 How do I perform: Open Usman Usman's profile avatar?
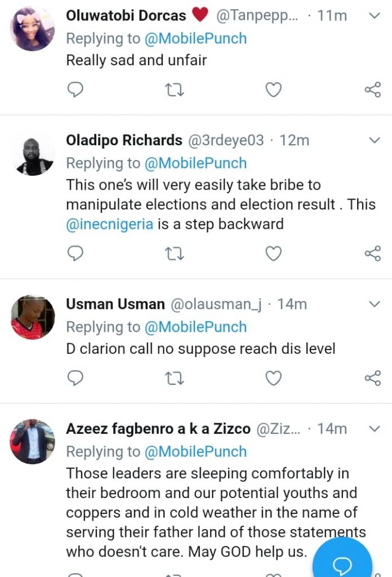(32, 317)
